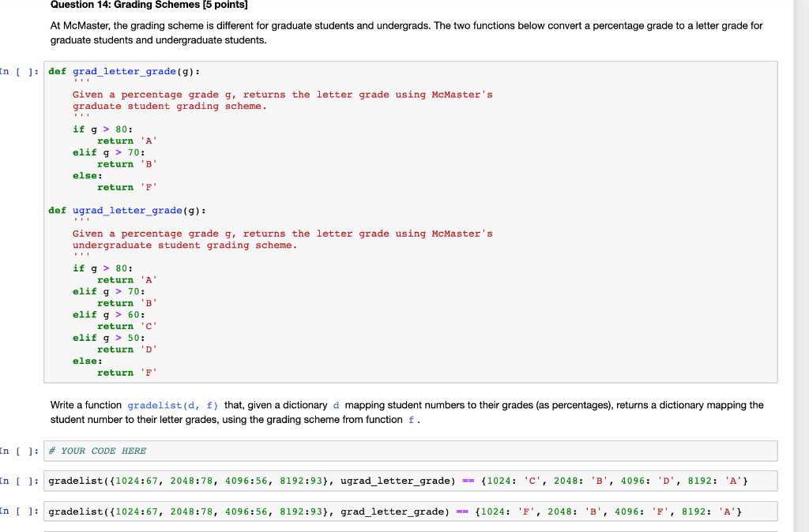Viewport: 809px width, 532px height.
Task: Click the "return 'D'" line
Action: pos(127,350)
